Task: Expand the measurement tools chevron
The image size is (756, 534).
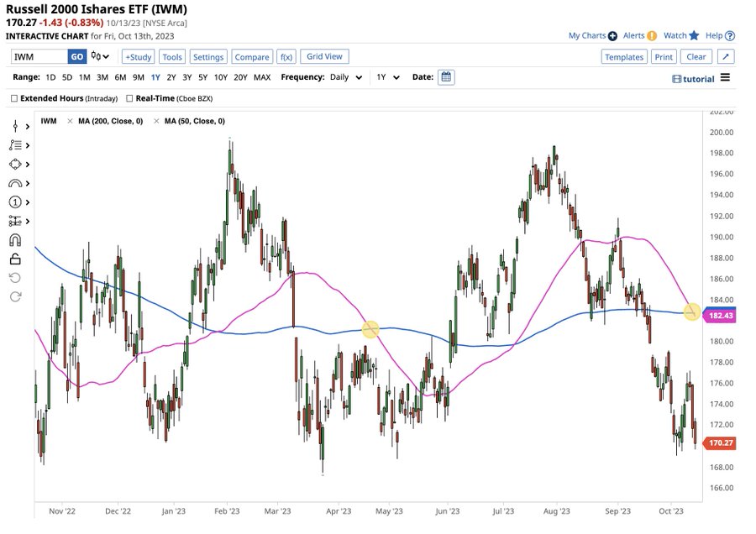Action: pos(28,221)
